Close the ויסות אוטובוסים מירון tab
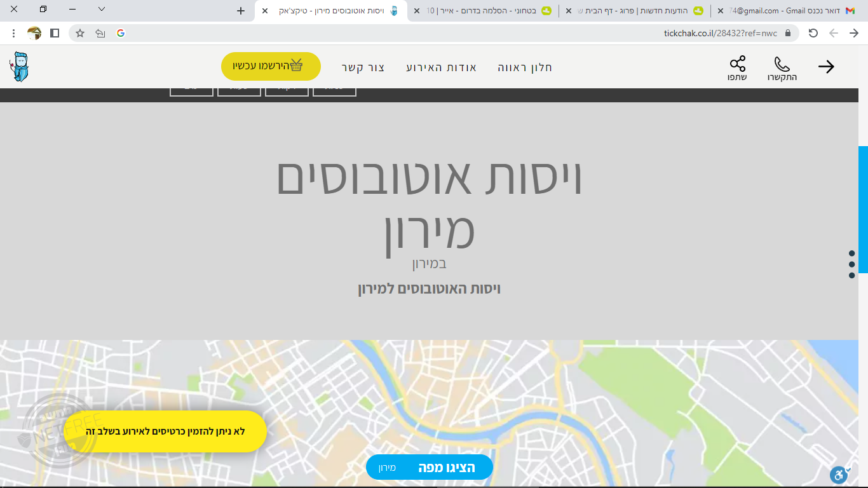The width and height of the screenshot is (868, 488). click(x=265, y=11)
